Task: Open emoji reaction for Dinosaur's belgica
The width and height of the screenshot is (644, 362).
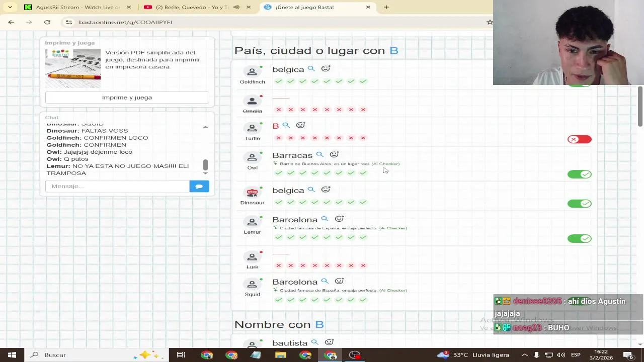Action: (326, 190)
